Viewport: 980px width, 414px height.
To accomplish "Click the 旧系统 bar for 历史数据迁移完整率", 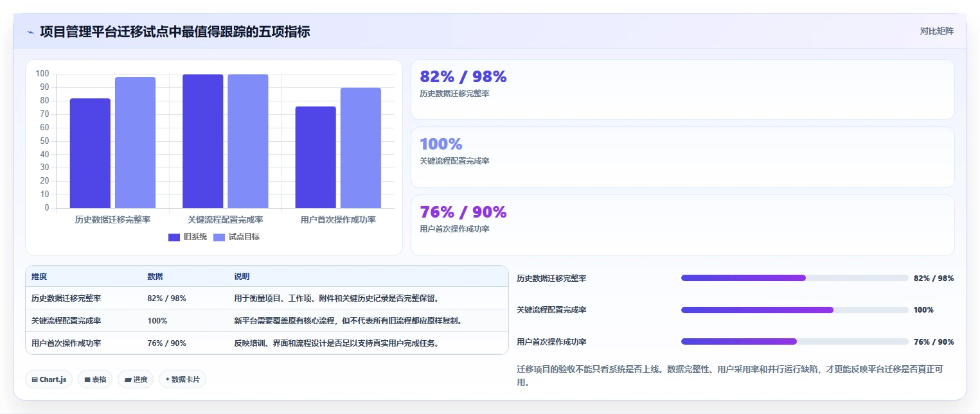I will coord(90,153).
